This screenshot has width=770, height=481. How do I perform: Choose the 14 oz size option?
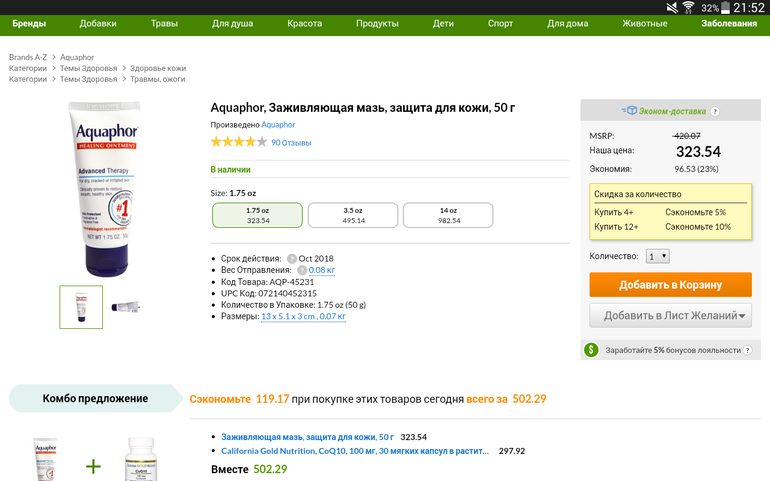[x=448, y=215]
